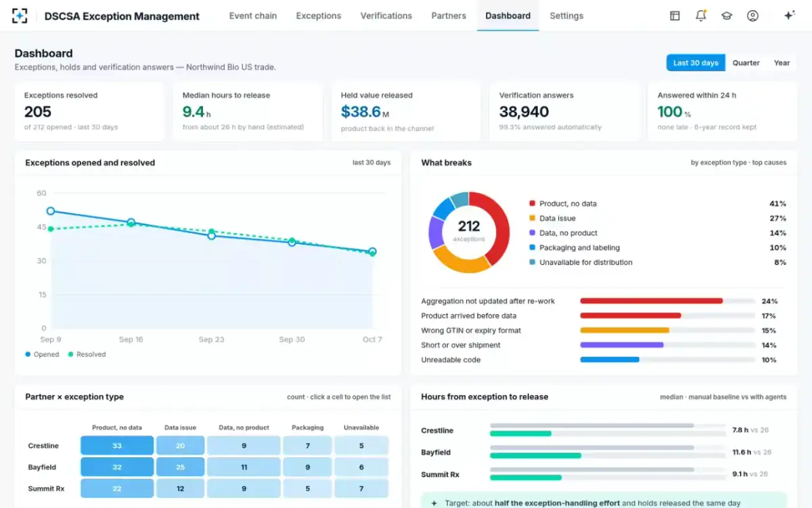
Task: Go to Event chain tab
Action: [253, 16]
